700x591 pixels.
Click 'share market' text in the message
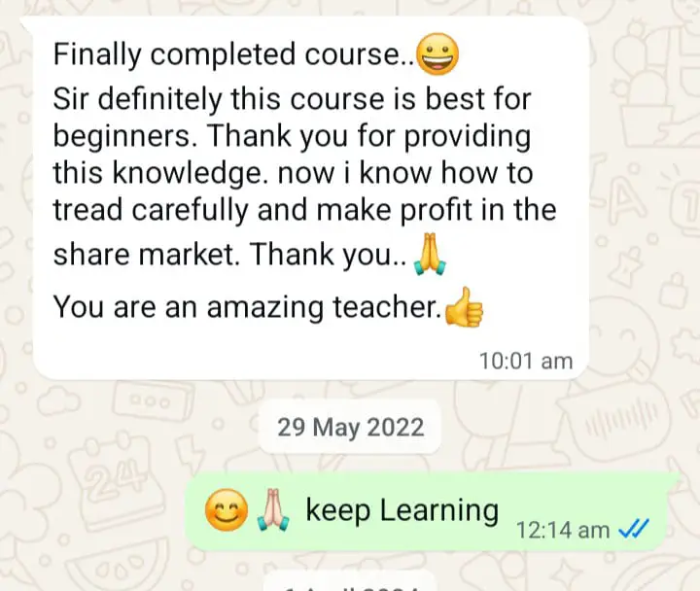[x=143, y=254]
